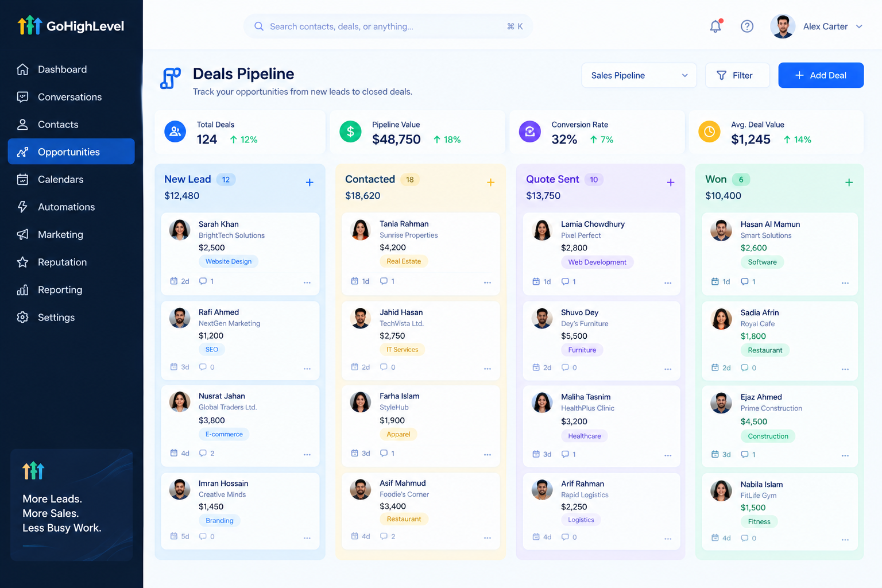Open Settings in the sidebar
The width and height of the screenshot is (882, 588).
pos(71,317)
